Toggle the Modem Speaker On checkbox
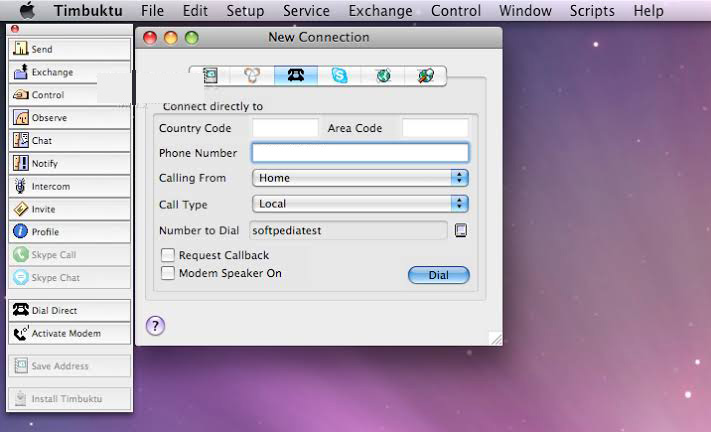Screen dimensions: 711x432 tap(168, 273)
